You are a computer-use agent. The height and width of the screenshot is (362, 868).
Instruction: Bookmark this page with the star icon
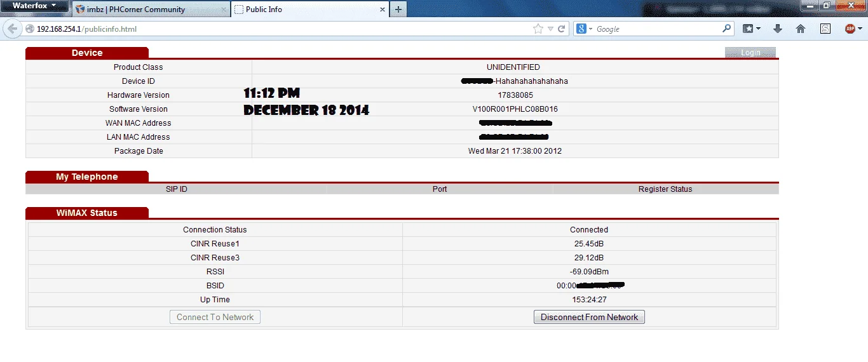coord(538,29)
